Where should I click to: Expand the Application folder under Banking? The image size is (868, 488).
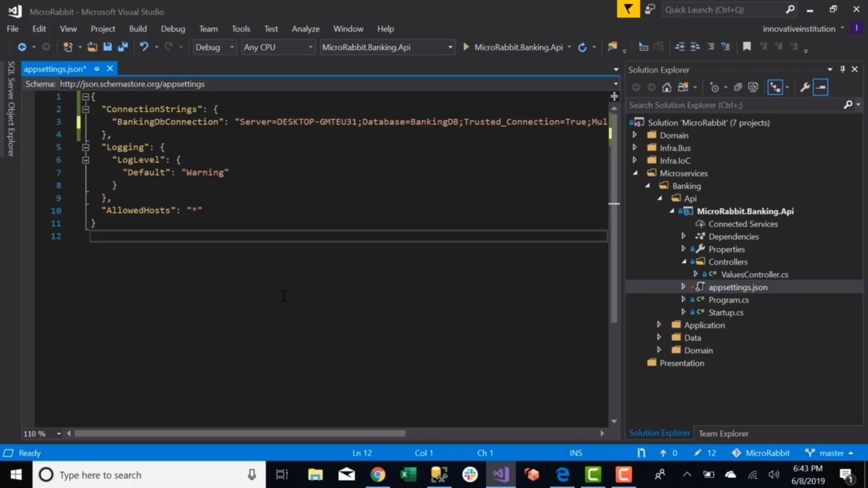pyautogui.click(x=659, y=325)
